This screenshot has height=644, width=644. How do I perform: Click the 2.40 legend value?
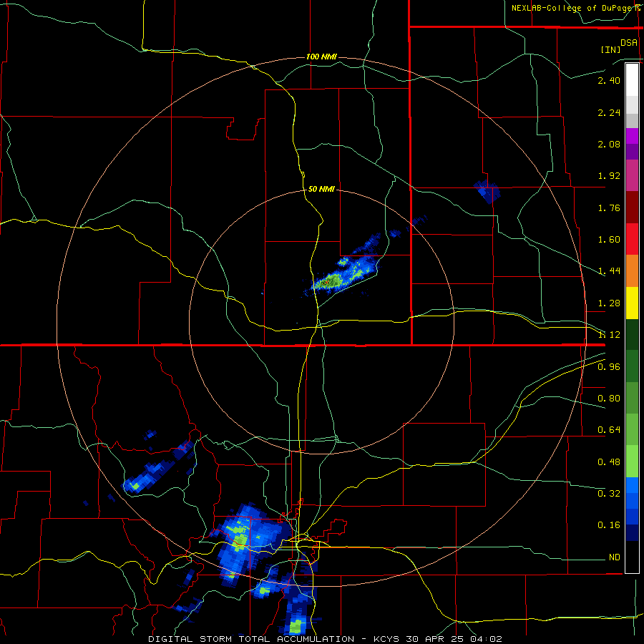tap(609, 80)
